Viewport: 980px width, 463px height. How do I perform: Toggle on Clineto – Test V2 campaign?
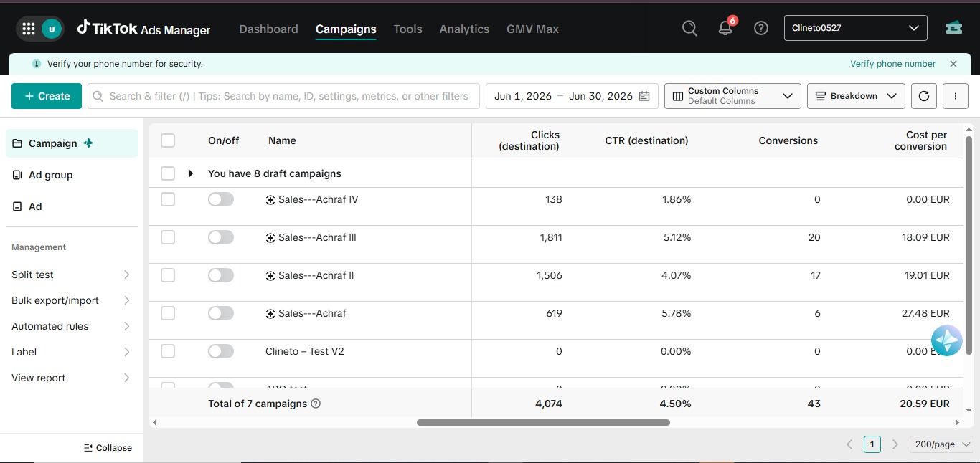(221, 351)
